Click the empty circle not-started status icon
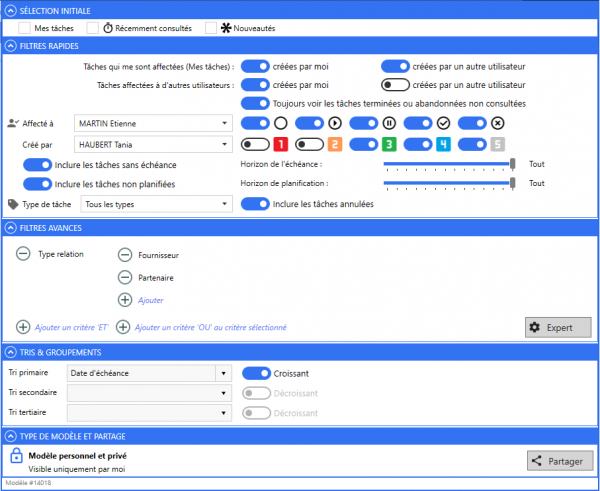Viewport: 600px width, 491px height. (x=280, y=123)
